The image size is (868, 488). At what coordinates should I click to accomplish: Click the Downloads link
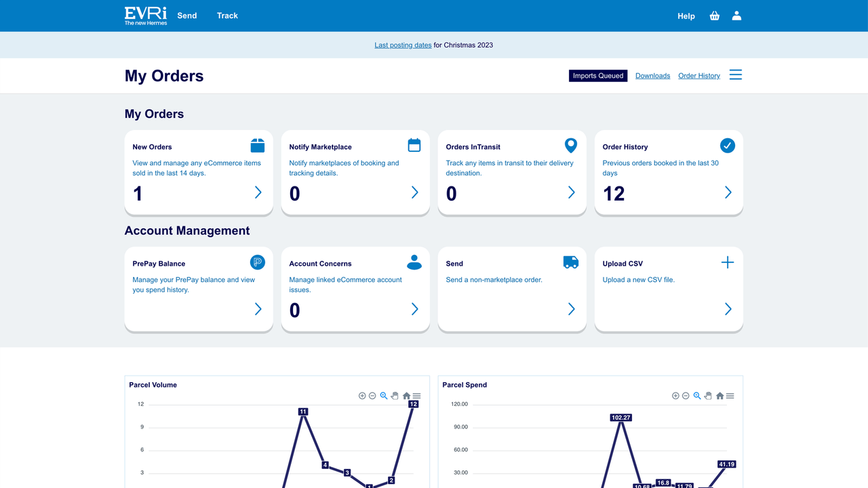[652, 75]
